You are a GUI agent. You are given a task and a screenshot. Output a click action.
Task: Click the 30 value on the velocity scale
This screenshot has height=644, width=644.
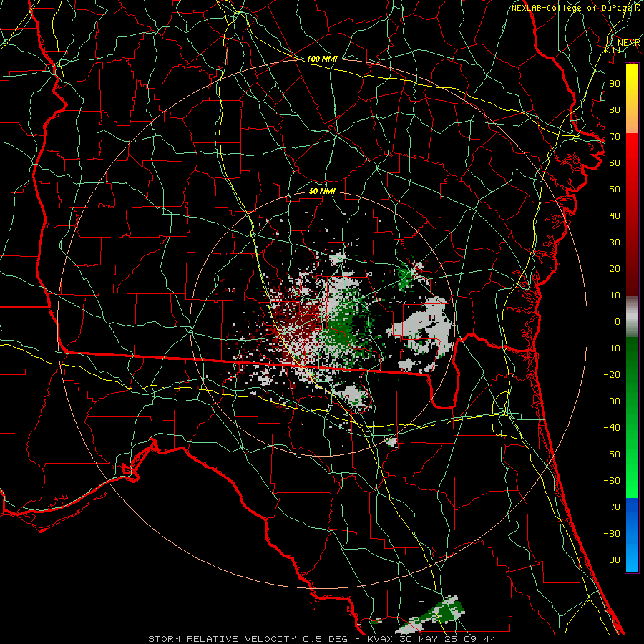click(615, 243)
